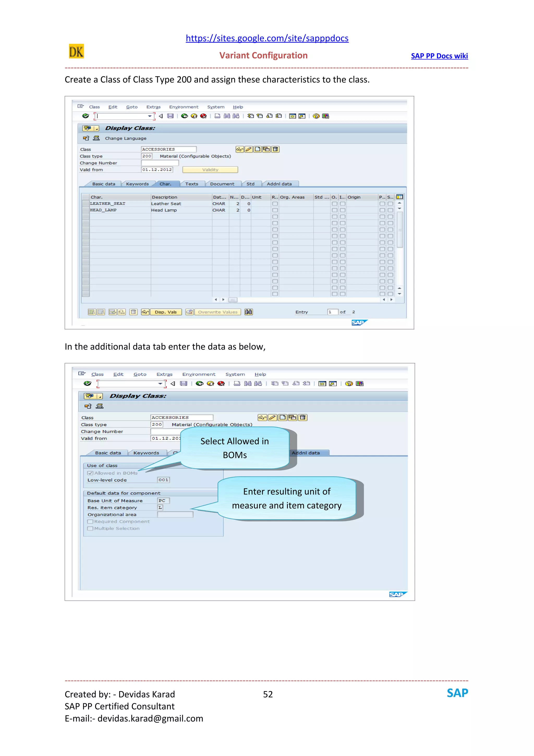Image resolution: width=534 pixels, height=756 pixels.
Task: Open sites.google.com sapppdocs link
Action: pyautogui.click(x=267, y=38)
